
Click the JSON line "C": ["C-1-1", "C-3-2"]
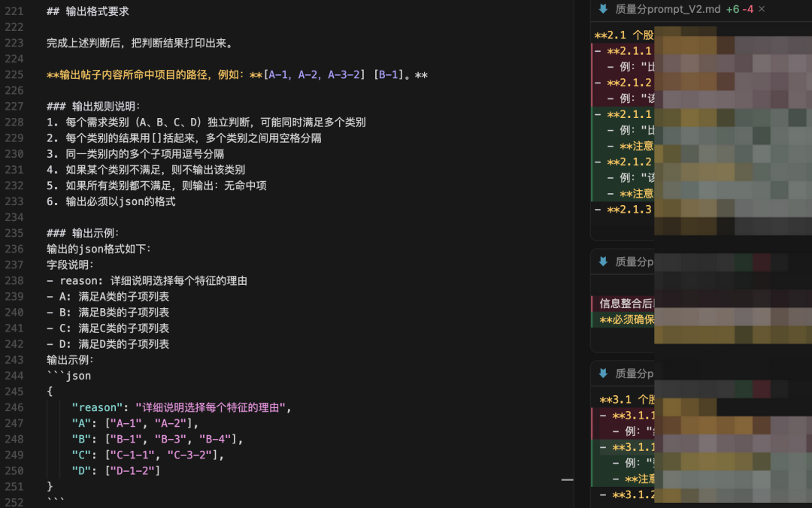point(147,455)
